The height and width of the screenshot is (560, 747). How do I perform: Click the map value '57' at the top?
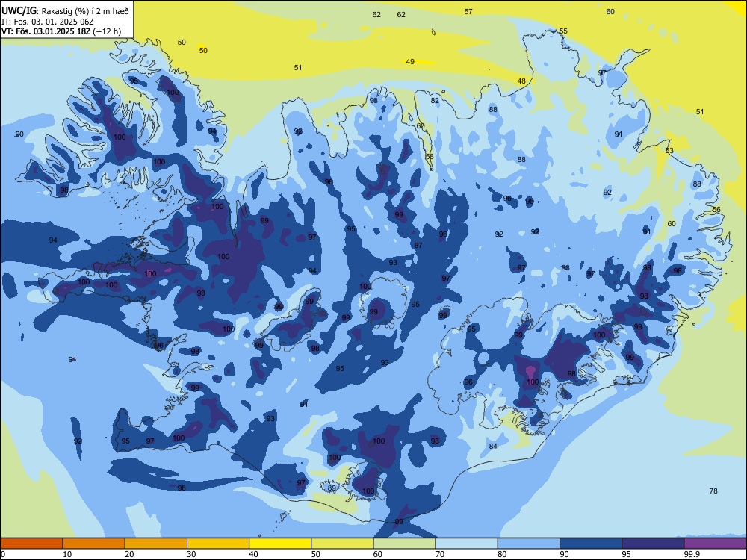(x=468, y=11)
